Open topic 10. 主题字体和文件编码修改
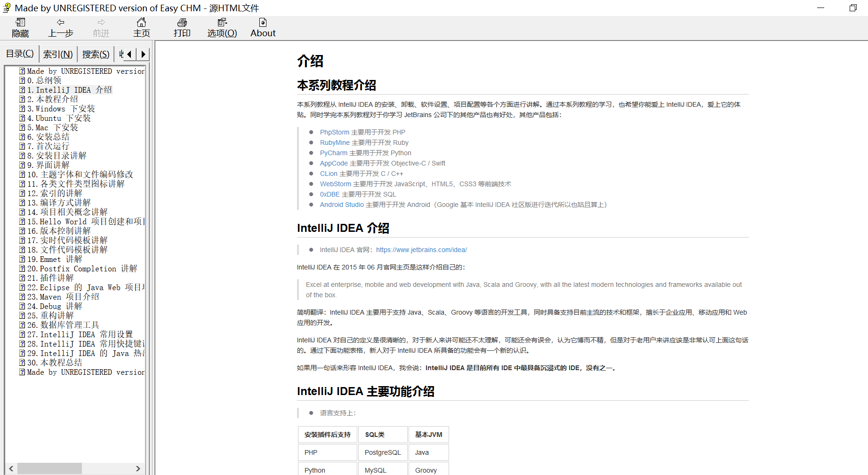Screen dimensions: 868x475 click(80, 174)
